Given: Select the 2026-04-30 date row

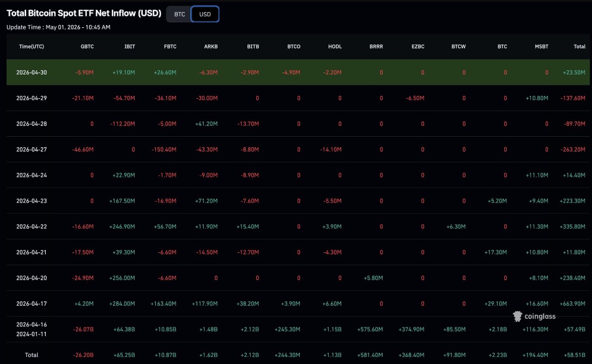Looking at the screenshot, I should tap(298, 72).
